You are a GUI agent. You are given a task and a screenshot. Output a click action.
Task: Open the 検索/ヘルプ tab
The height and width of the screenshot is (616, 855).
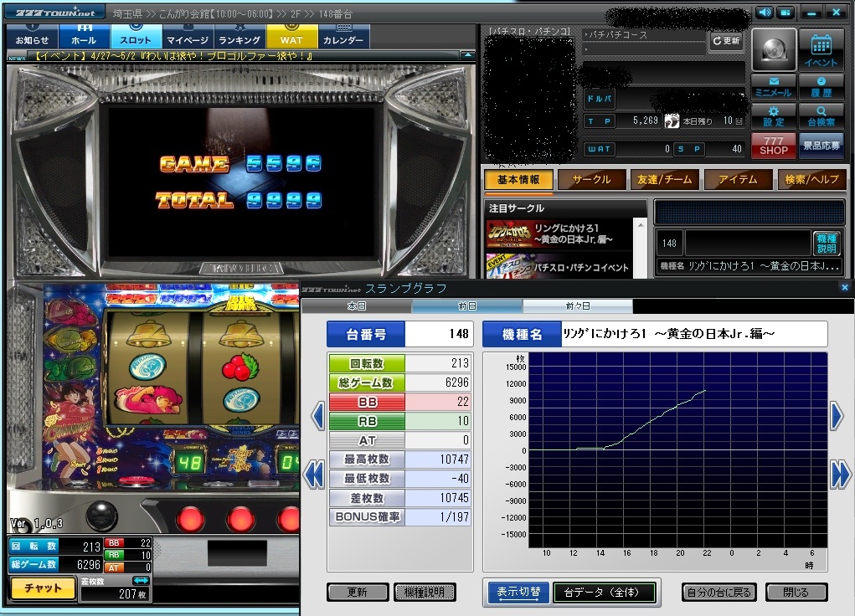[811, 179]
